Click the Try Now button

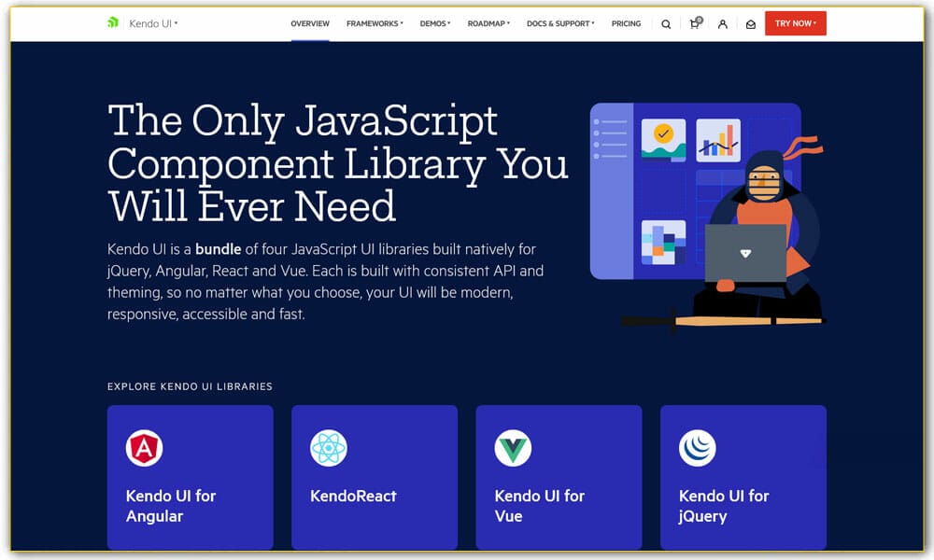(796, 23)
